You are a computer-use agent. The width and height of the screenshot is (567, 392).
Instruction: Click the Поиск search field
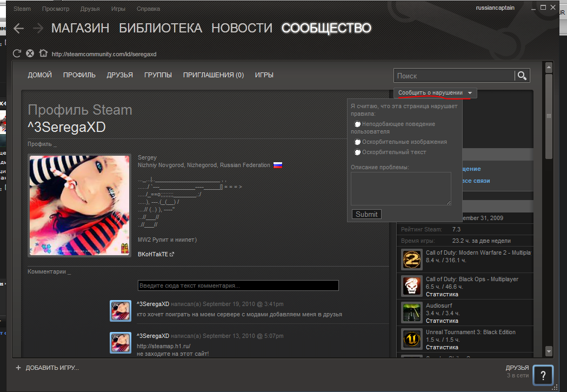[x=454, y=76]
